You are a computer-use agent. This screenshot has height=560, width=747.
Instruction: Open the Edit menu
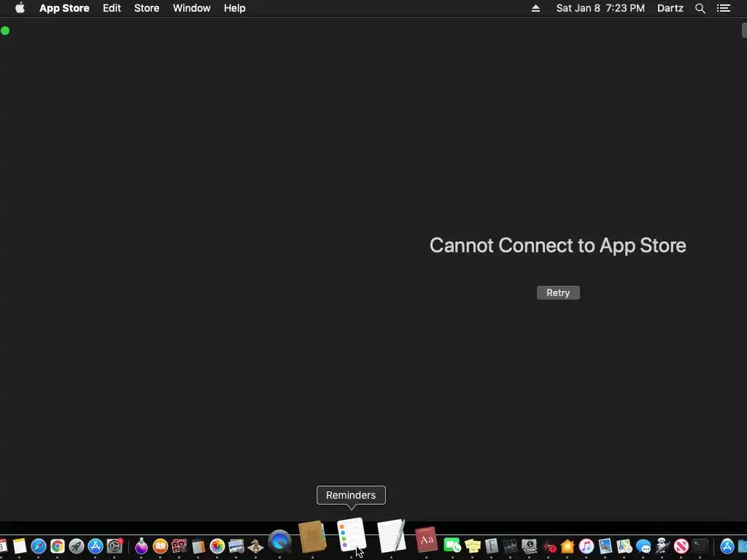[x=112, y=8]
